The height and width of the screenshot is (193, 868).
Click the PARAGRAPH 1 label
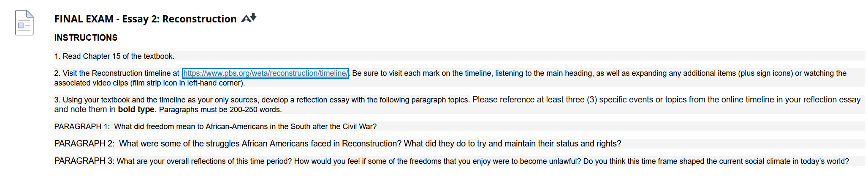coord(82,127)
